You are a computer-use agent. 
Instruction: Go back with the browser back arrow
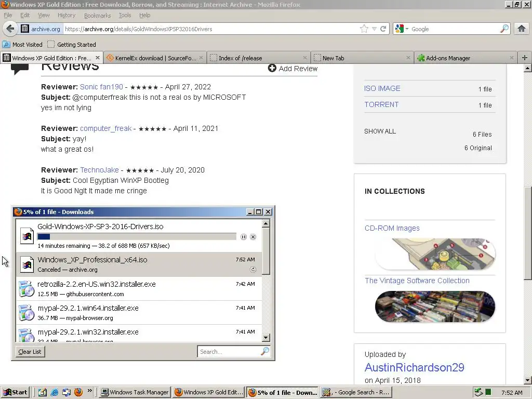pyautogui.click(x=10, y=29)
